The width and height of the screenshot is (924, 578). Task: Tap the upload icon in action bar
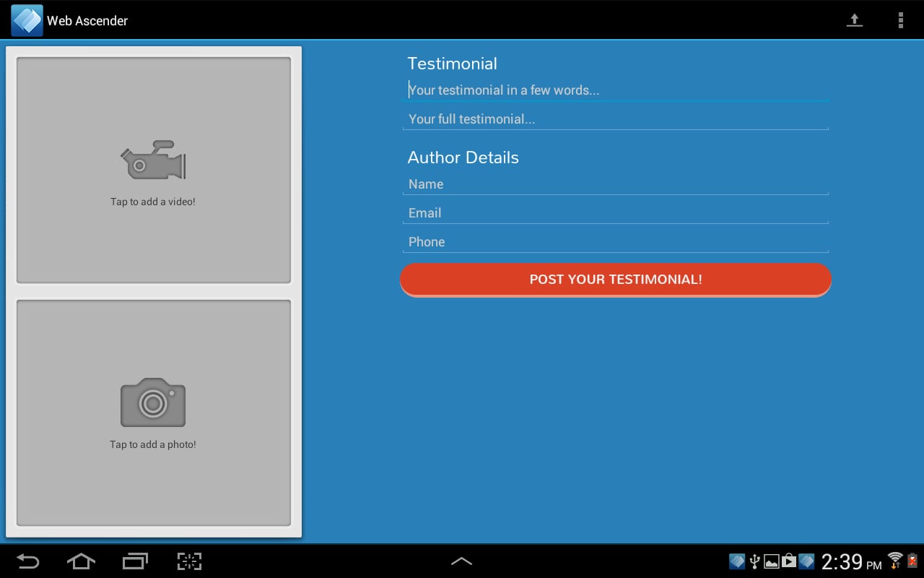(855, 20)
